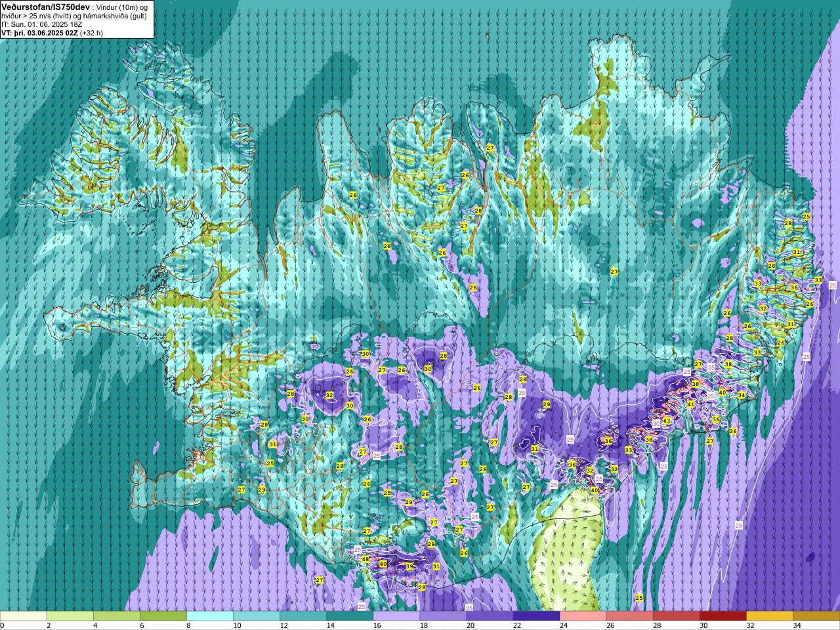This screenshot has height=630, width=840.
Task: Click the 'IT: Sun. 01. 06. 2025 18Z' line
Action: click(42, 24)
